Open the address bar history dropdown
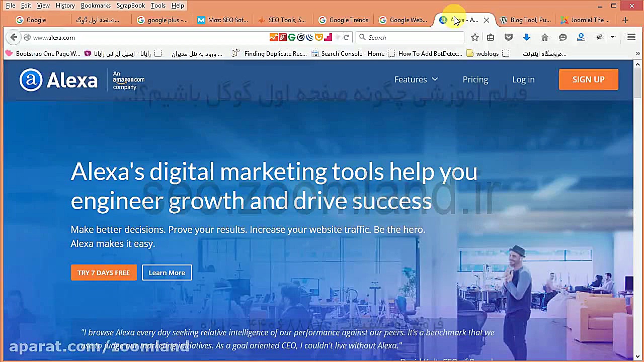Screen dimensions: 644x362 point(338,37)
